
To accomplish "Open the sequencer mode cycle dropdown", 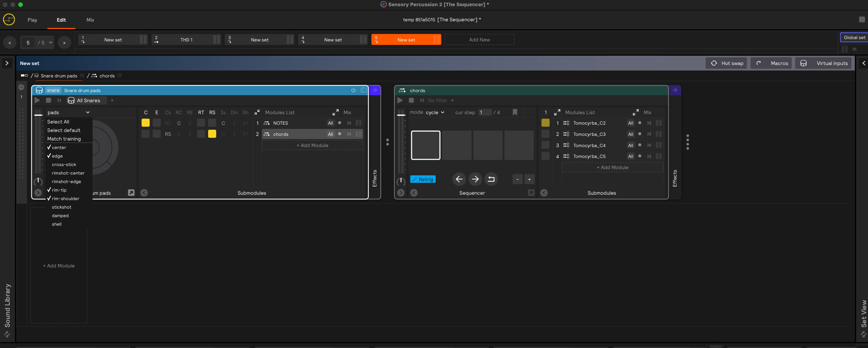I will pyautogui.click(x=435, y=113).
